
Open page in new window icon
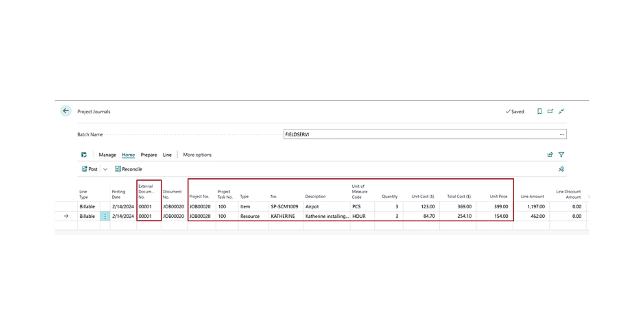pos(550,111)
